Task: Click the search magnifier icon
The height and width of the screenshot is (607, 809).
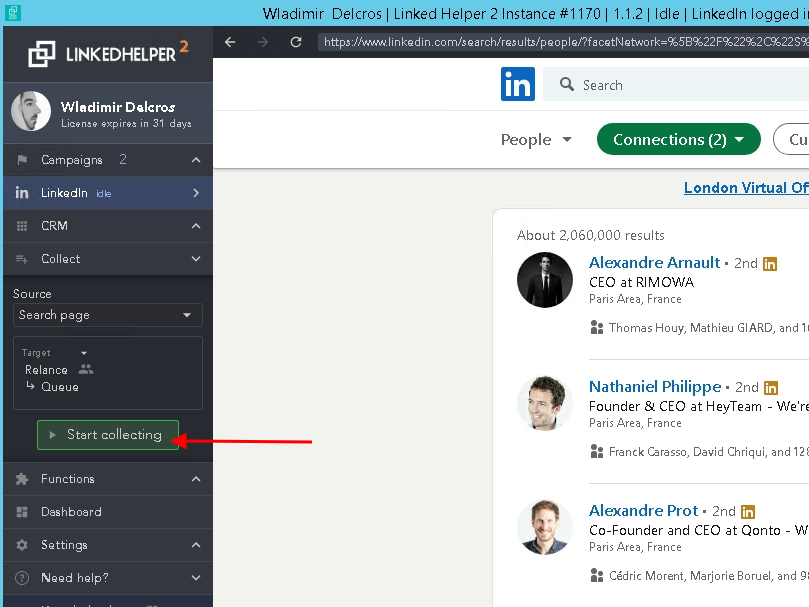Action: 567,84
